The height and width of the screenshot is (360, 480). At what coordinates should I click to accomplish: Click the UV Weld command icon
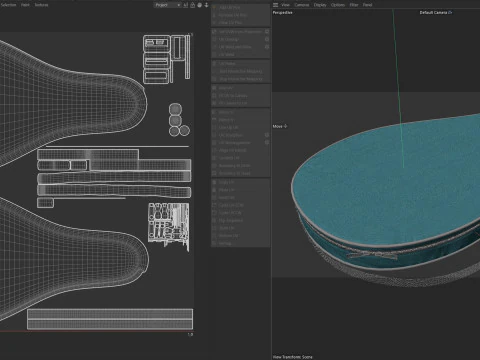point(215,54)
